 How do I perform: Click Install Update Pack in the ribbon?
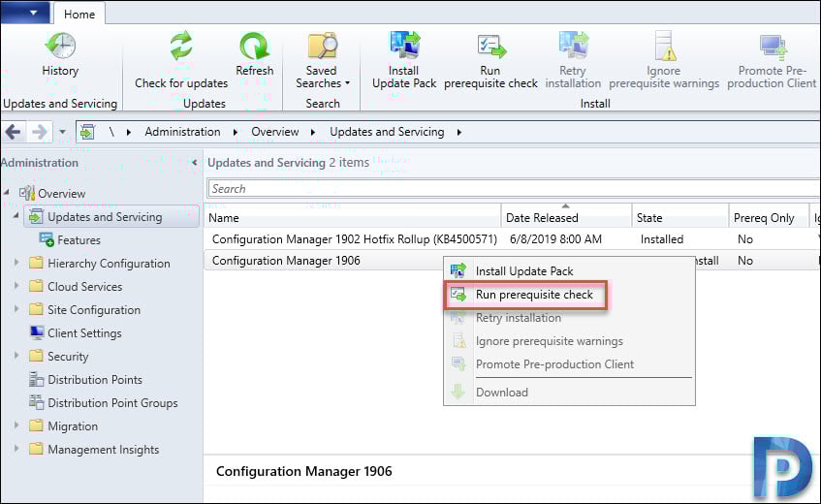tap(404, 61)
